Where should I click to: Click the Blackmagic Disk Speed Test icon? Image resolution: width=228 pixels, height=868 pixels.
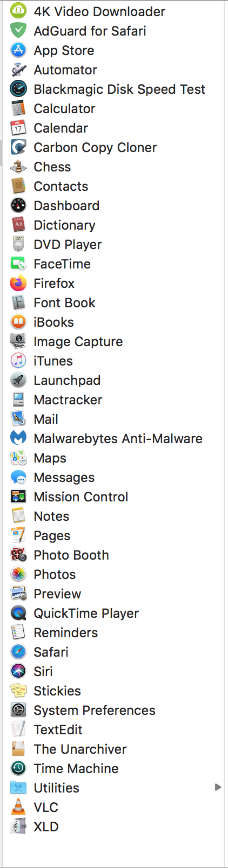[x=18, y=89]
